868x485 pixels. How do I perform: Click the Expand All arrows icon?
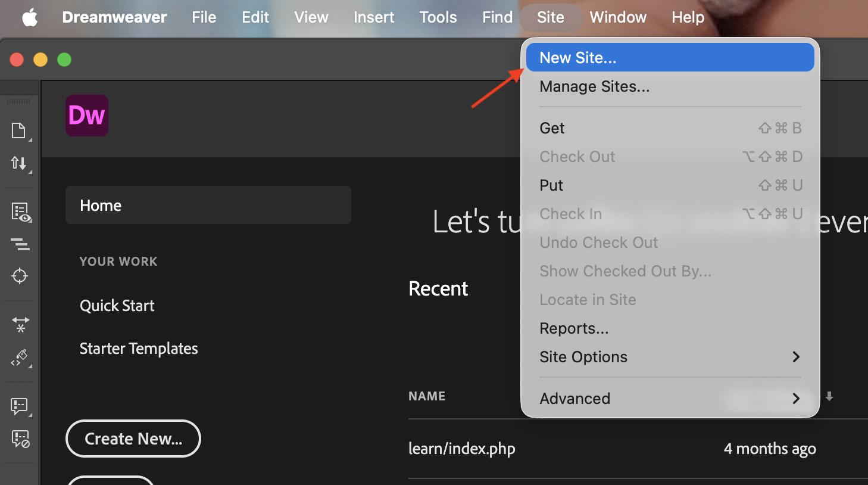[20, 324]
